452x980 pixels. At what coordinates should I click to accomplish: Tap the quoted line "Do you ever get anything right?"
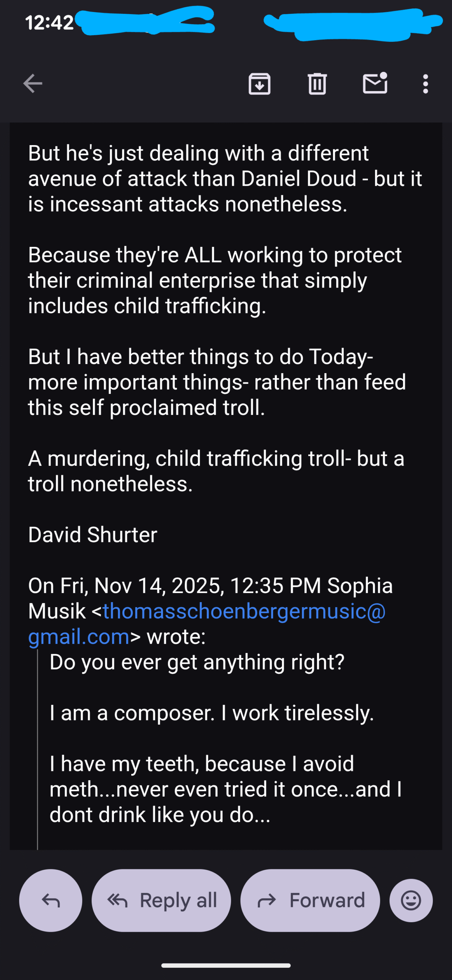[197, 662]
